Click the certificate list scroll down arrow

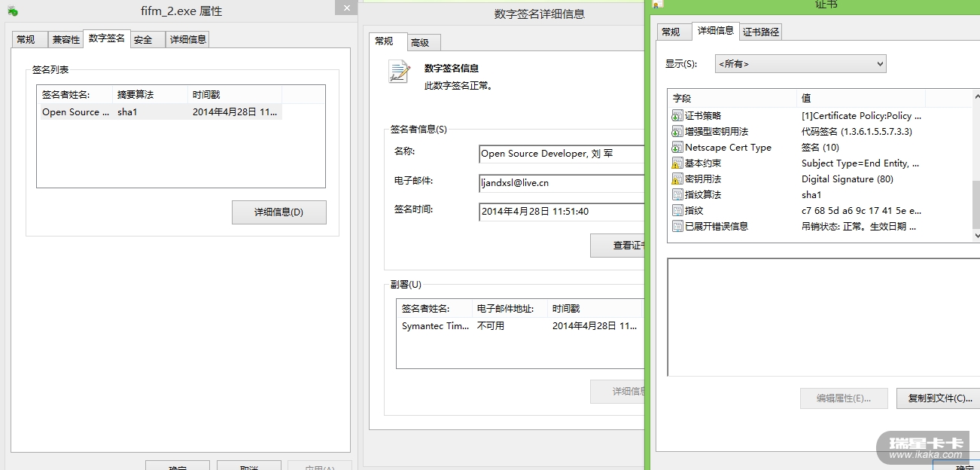976,236
